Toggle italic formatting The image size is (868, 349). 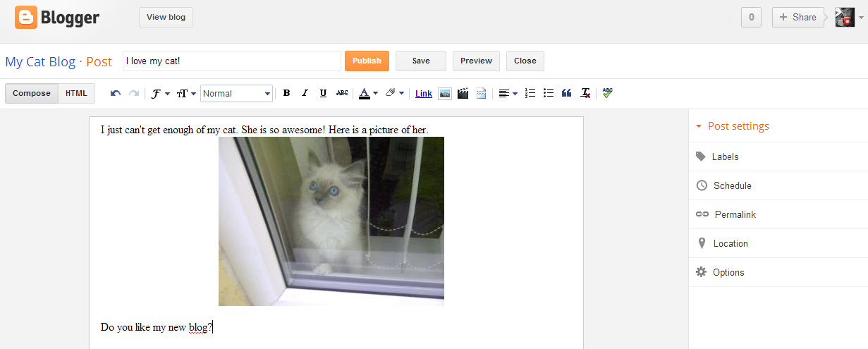click(305, 94)
